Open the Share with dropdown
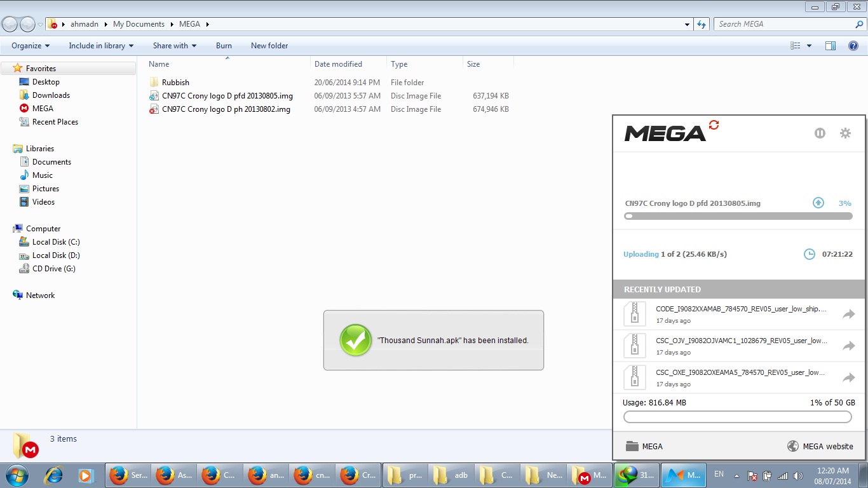 coord(175,46)
